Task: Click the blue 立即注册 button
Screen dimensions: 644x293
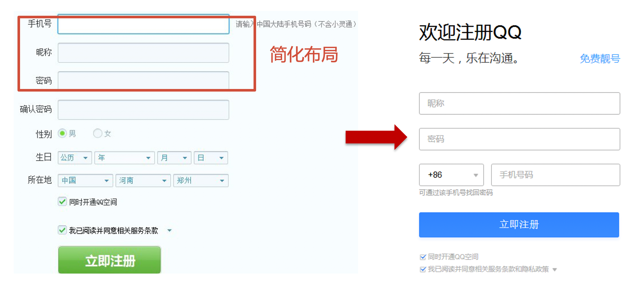Action: click(519, 225)
